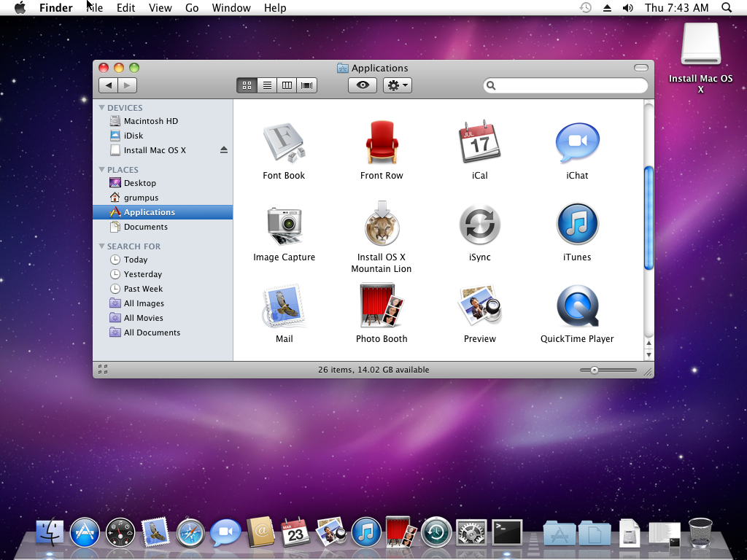Open Terminal from the Dock

[507, 533]
